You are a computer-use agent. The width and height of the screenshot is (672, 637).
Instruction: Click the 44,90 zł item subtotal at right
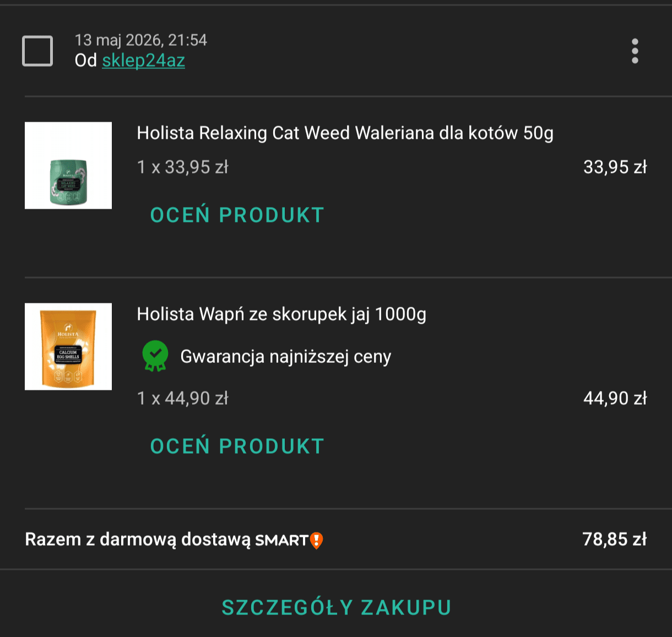coord(615,398)
